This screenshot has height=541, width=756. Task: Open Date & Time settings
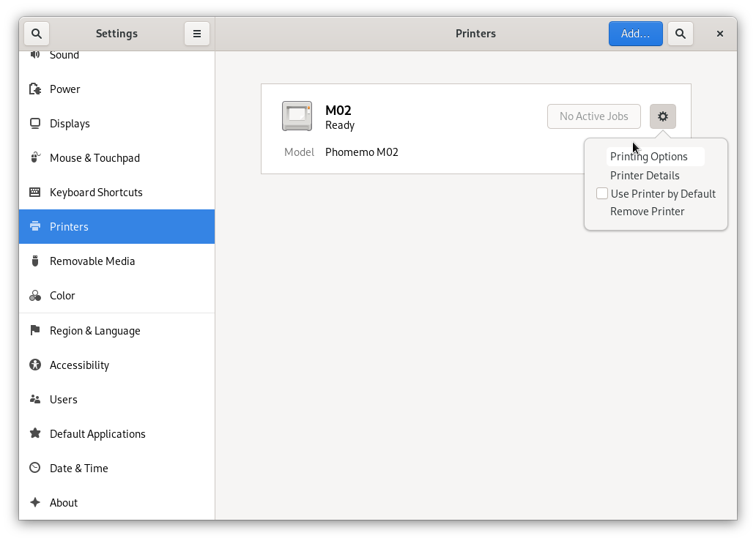[x=116, y=468]
